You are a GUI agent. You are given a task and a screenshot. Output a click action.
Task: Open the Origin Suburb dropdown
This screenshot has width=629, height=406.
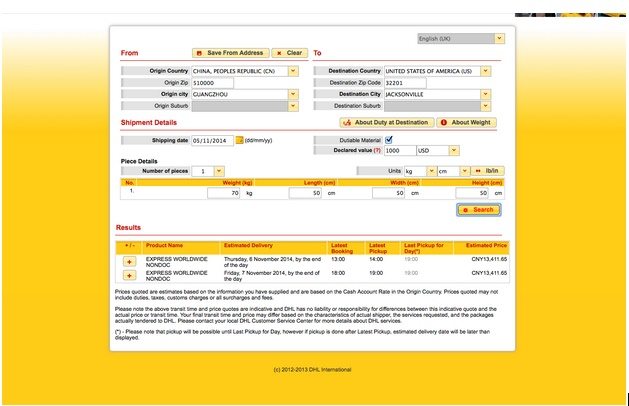coord(293,106)
